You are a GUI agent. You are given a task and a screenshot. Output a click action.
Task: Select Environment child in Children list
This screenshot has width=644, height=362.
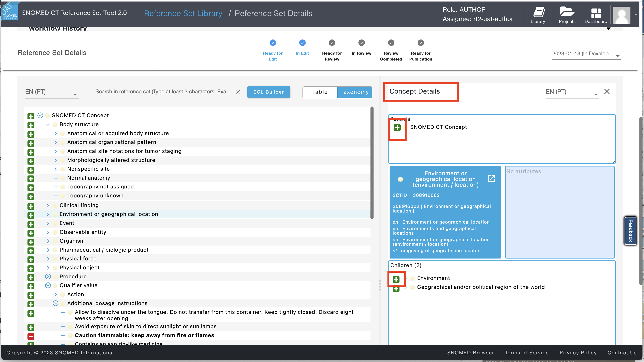(433, 278)
